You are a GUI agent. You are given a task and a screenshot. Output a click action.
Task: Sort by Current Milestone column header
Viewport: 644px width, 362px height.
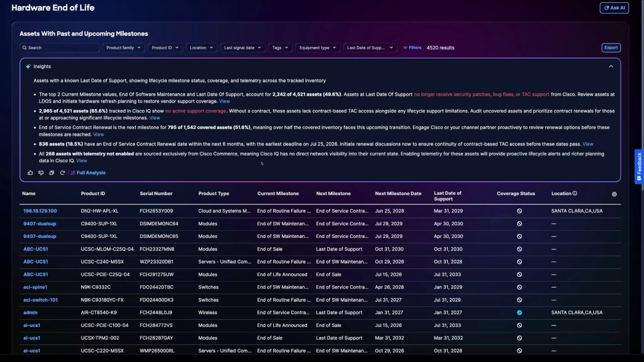[x=278, y=193]
